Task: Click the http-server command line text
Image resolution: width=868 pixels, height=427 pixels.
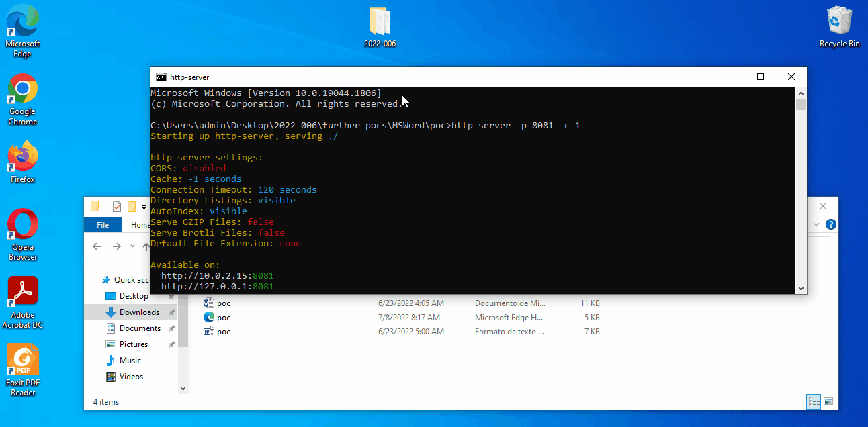Action: pyautogui.click(x=516, y=126)
